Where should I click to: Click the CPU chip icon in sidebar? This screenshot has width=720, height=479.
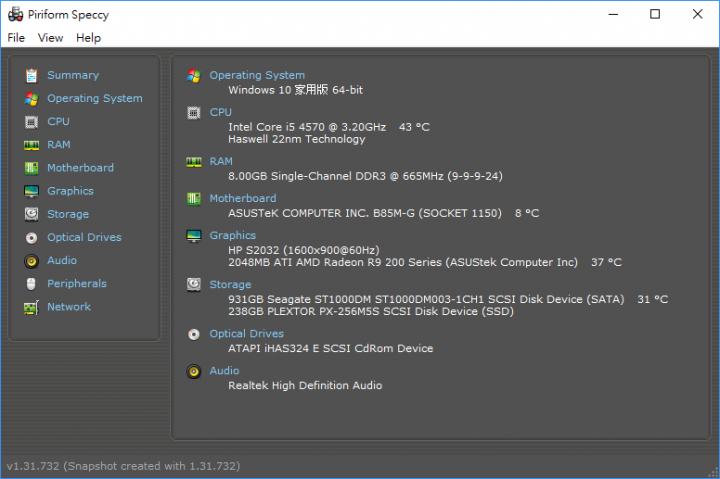[31, 122]
